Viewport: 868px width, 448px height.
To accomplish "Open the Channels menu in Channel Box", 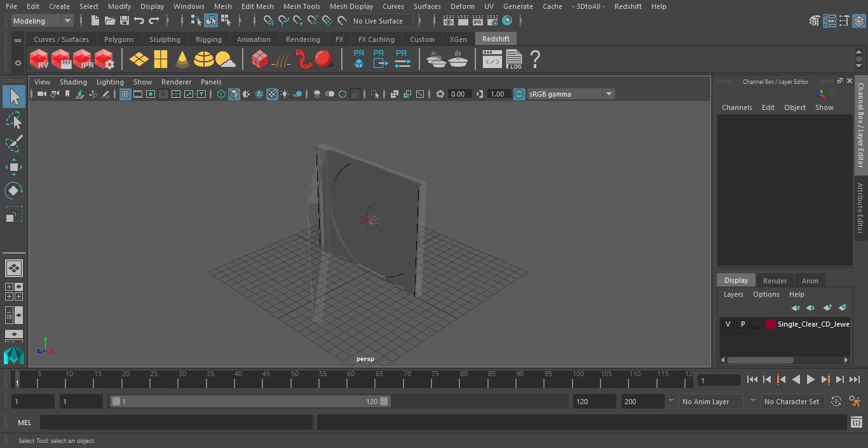I will (736, 107).
